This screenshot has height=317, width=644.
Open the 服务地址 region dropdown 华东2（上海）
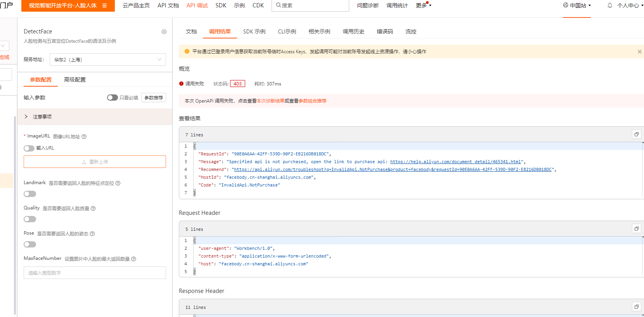click(108, 59)
